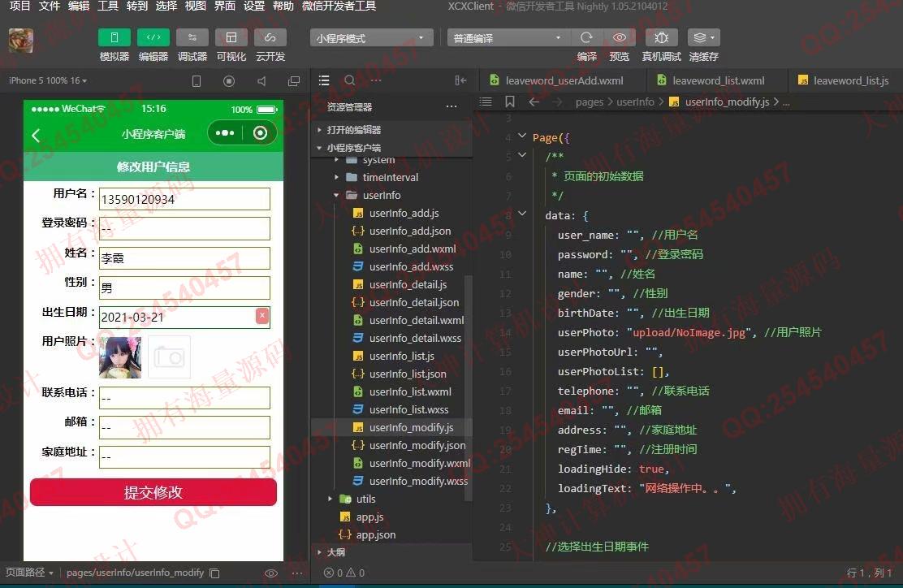Click the simulator record button icon
The image size is (903, 588).
[229, 81]
